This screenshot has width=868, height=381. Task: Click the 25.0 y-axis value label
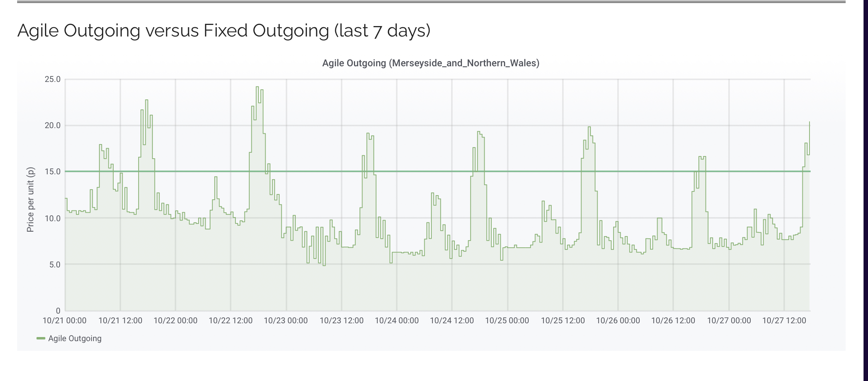pos(53,79)
